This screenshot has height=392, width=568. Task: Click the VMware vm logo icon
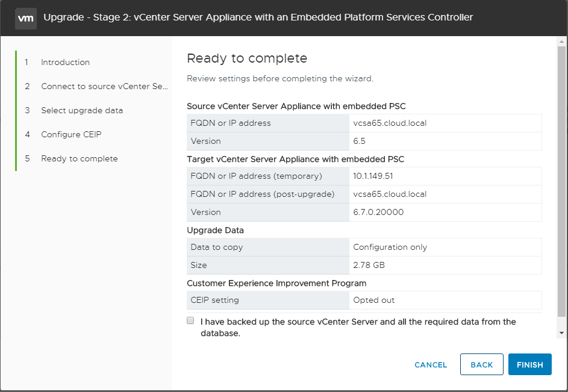coord(26,18)
